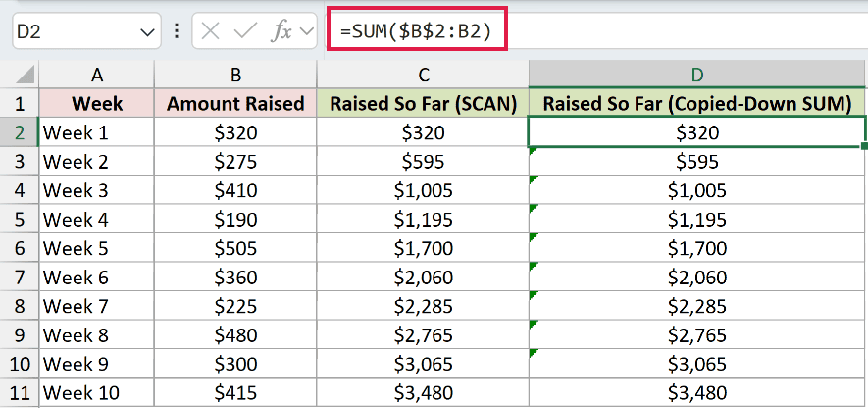The image size is (868, 408).
Task: Click the $300 amount cell
Action: click(x=235, y=364)
